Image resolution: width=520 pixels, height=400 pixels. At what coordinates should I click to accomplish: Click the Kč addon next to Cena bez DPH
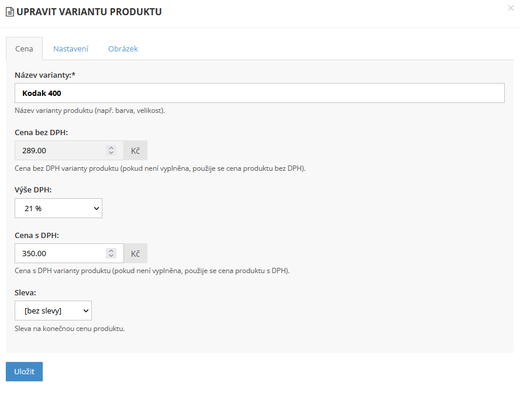(x=135, y=150)
